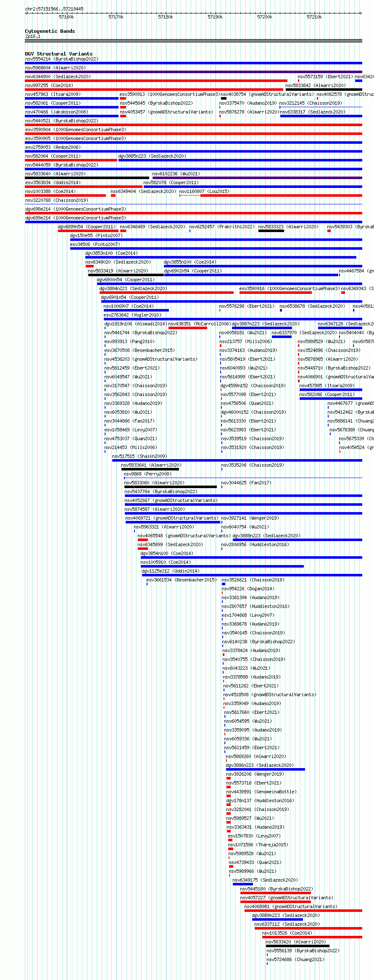Click nsv1005910 (Coe2014) label
The height and width of the screenshot is (980, 374).
click(166, 562)
